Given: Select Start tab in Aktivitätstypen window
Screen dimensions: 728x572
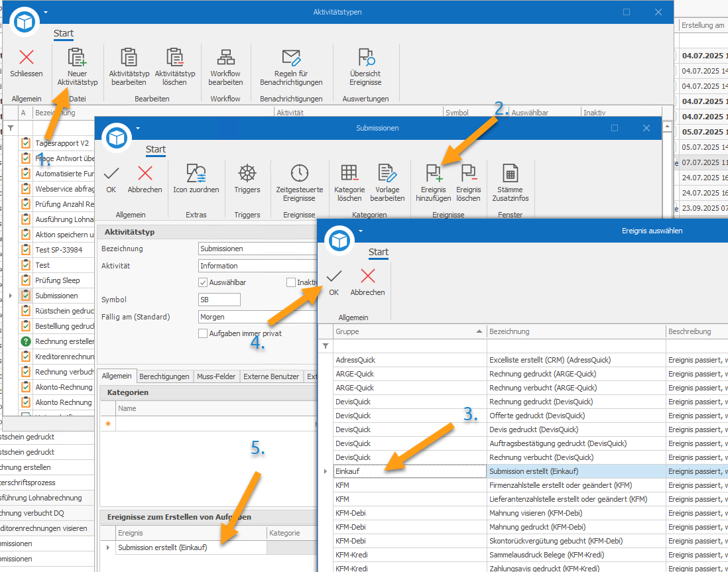Looking at the screenshot, I should tap(64, 33).
